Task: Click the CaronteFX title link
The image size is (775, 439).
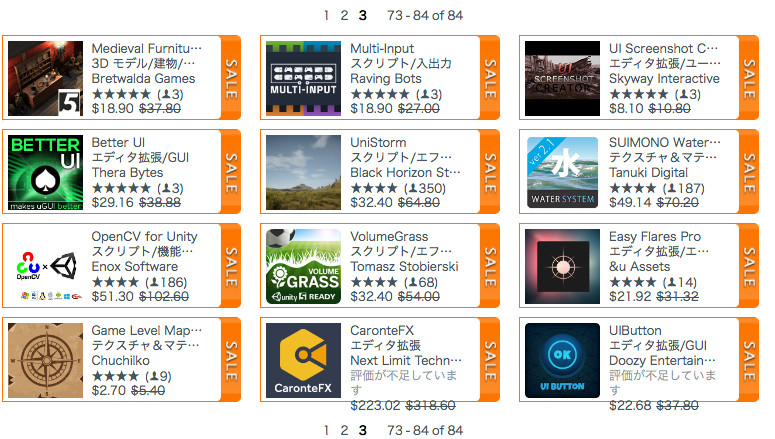Action: coord(382,330)
